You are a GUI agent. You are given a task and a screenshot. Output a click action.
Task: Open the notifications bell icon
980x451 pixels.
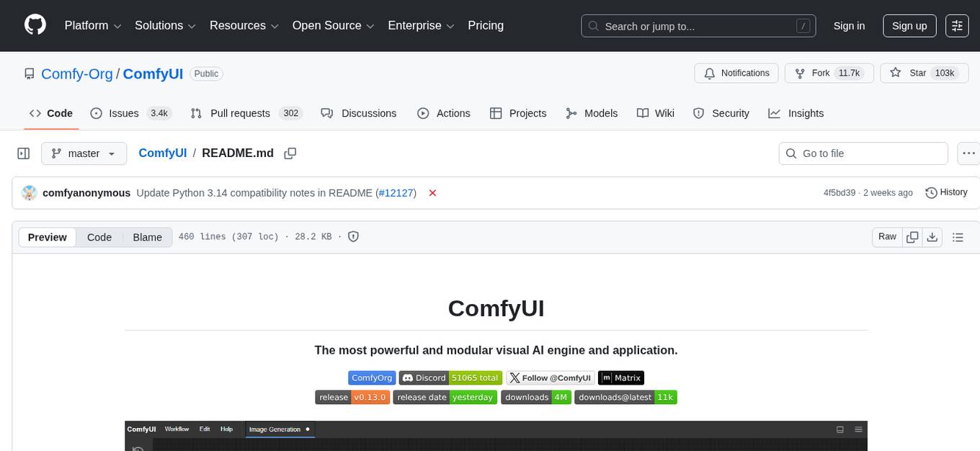click(x=710, y=73)
